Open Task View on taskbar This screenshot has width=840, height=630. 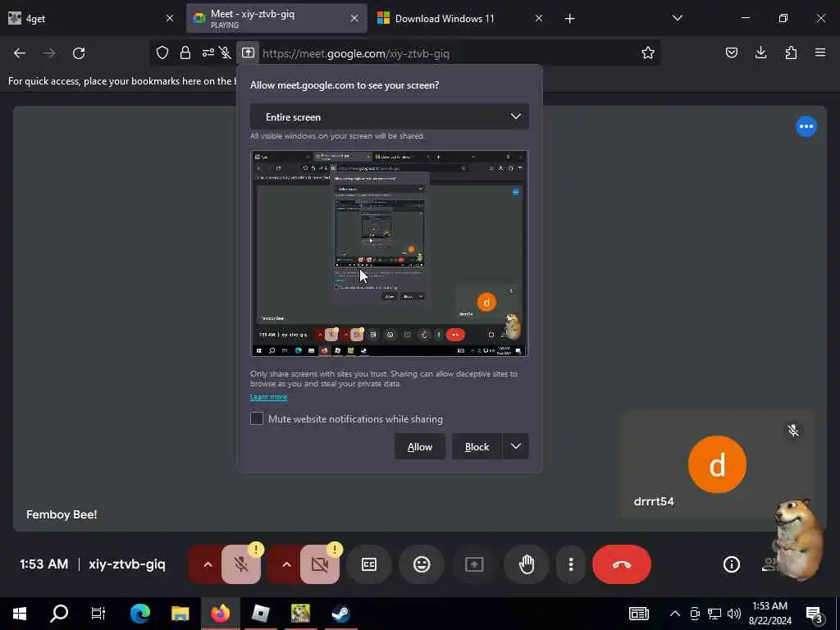pyautogui.click(x=98, y=614)
